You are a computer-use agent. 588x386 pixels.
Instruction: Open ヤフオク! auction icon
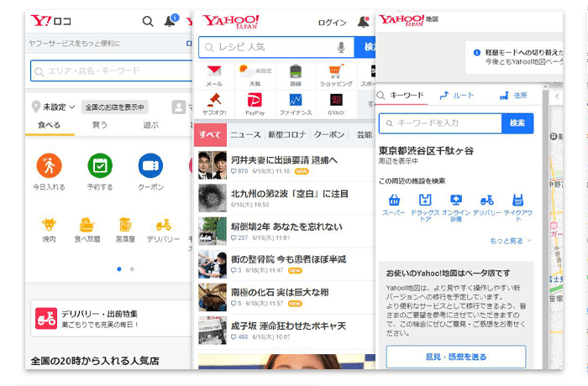pos(214,100)
